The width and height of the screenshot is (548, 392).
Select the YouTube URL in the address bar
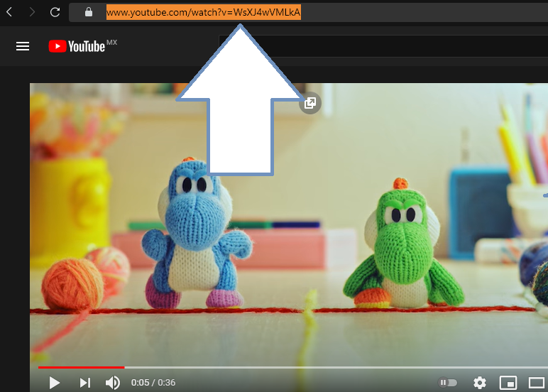204,12
